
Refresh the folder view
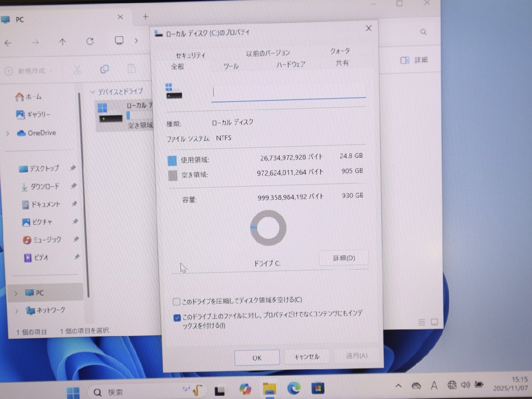(90, 41)
